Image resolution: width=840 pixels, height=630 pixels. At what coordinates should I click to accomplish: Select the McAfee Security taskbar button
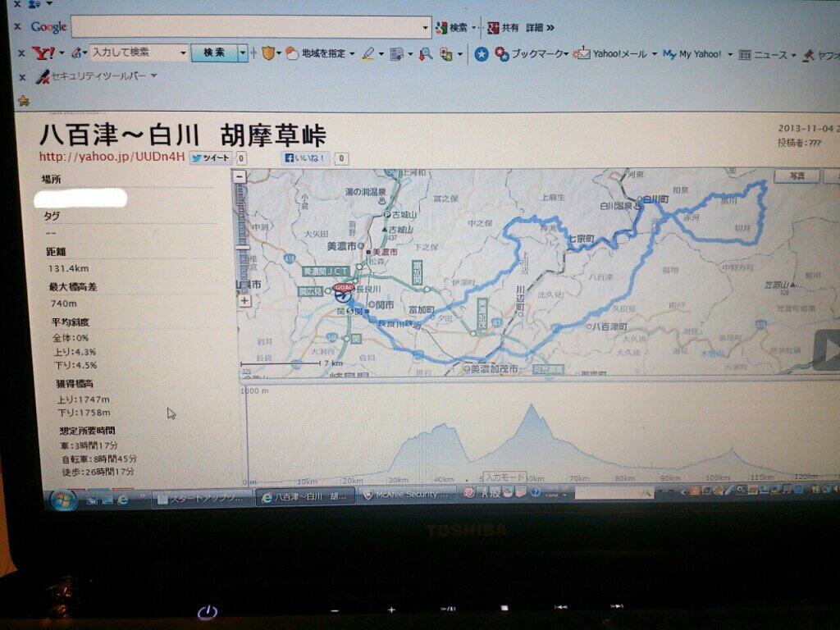tap(405, 495)
